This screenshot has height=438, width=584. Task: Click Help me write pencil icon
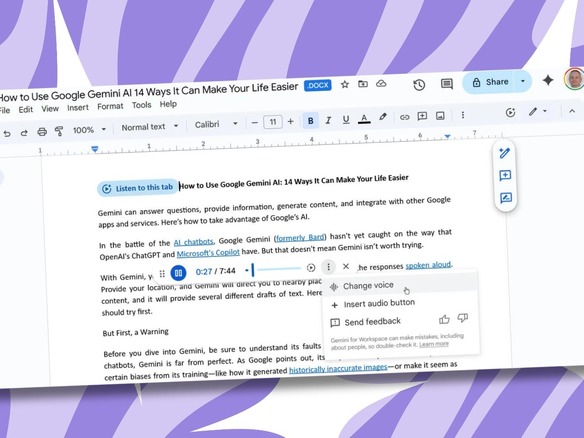click(x=504, y=153)
